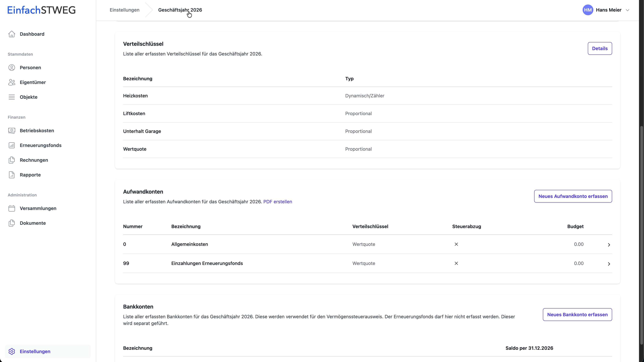Open Erneuerungsfonds via its chart icon
644x362 pixels.
(12, 145)
